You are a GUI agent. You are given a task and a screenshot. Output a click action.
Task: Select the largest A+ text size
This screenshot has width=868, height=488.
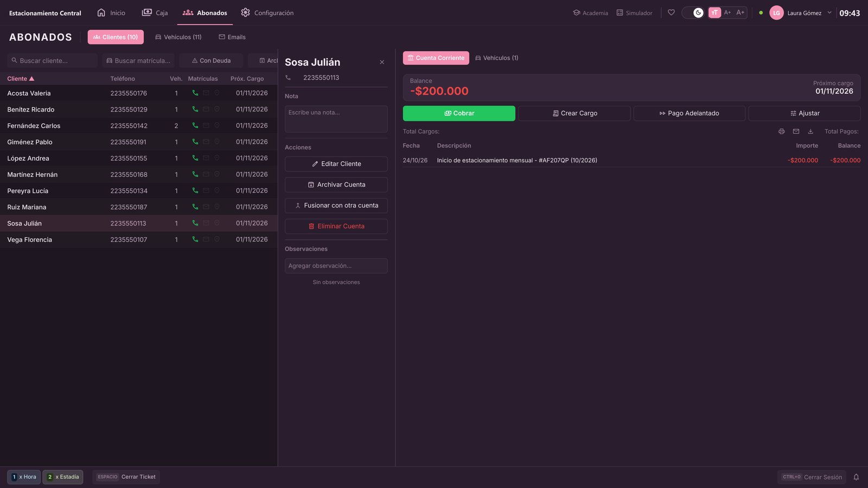point(741,12)
